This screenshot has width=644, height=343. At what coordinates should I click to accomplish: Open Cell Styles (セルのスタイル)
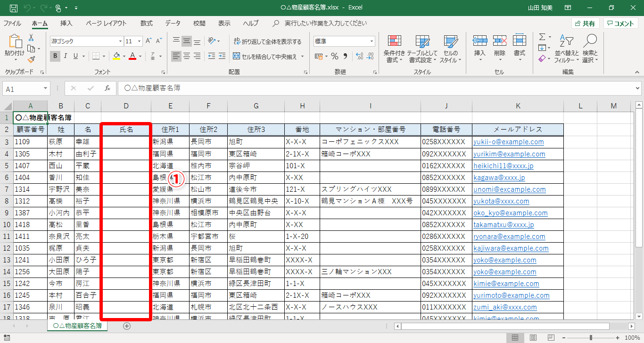pyautogui.click(x=451, y=49)
